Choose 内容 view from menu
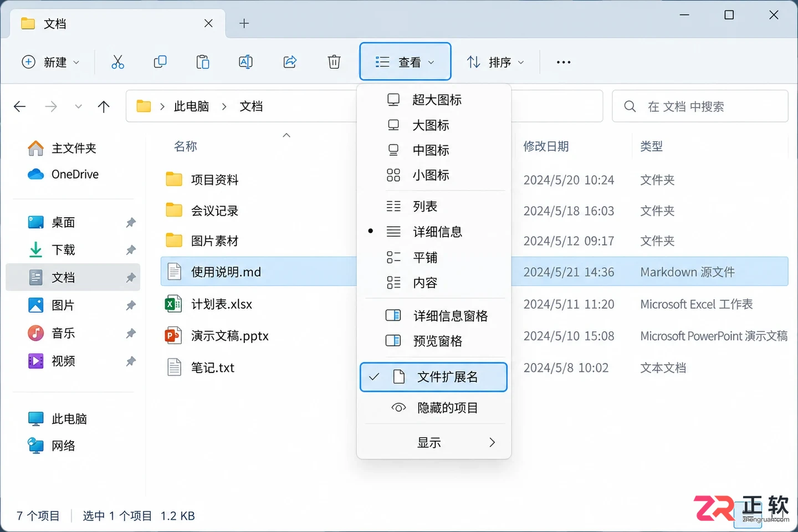The width and height of the screenshot is (798, 532). [433, 283]
